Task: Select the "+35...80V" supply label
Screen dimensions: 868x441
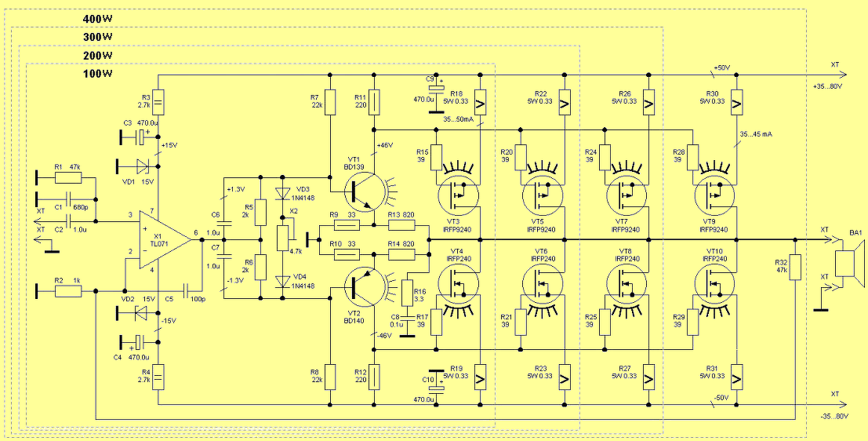Action: (x=829, y=87)
